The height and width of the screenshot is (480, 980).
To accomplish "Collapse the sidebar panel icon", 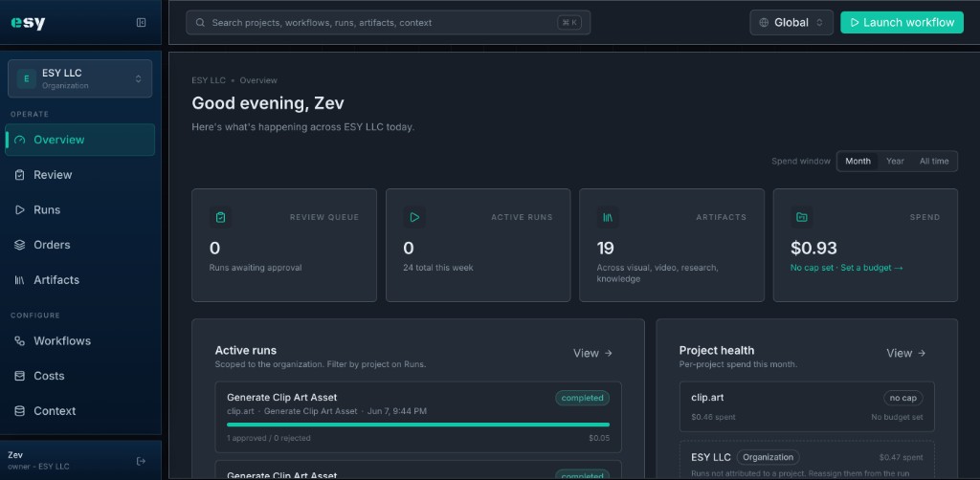I will (142, 23).
